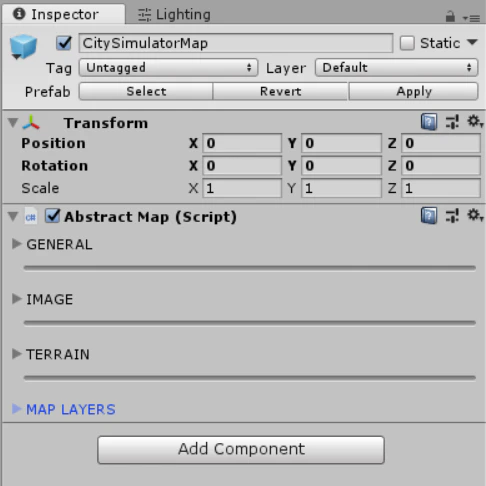Open Abstract Map presets slider icon
Screen dimensions: 486x486
[x=452, y=216]
